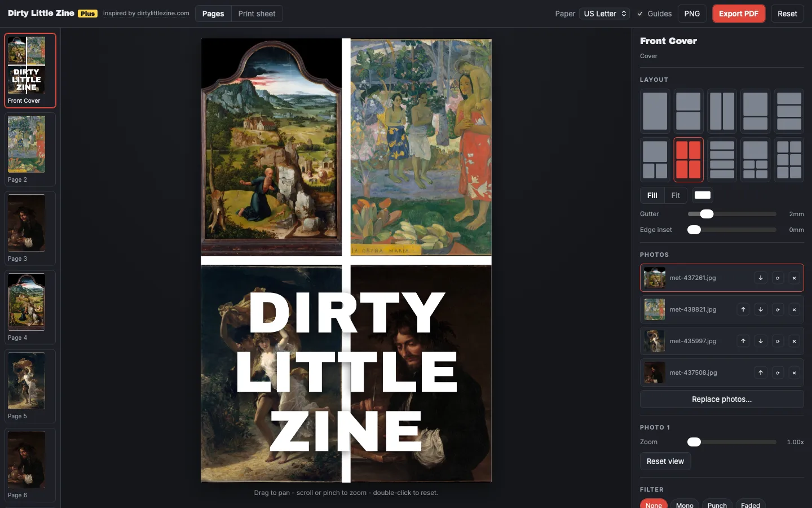Click the Plus badge beside the app title
The height and width of the screenshot is (508, 812).
coord(87,14)
